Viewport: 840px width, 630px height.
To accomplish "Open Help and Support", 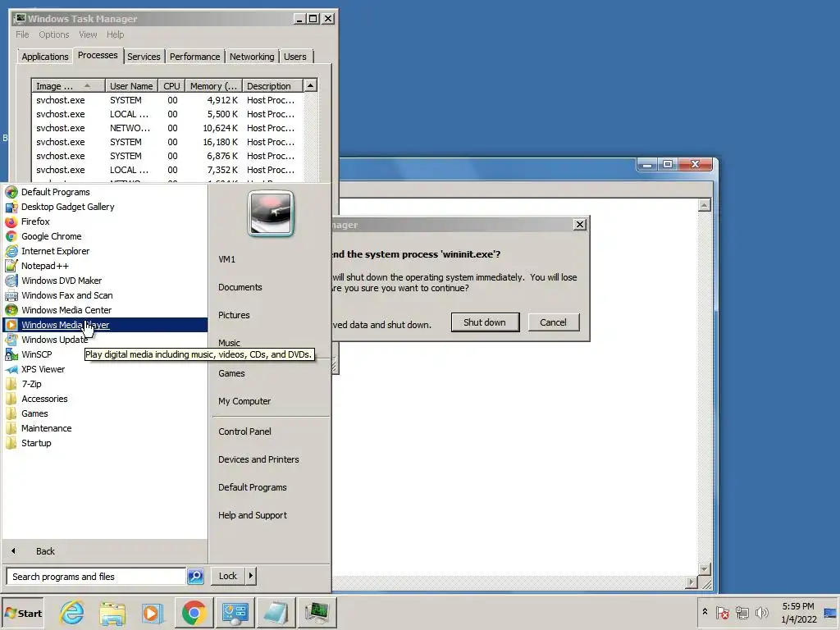I will pos(253,515).
